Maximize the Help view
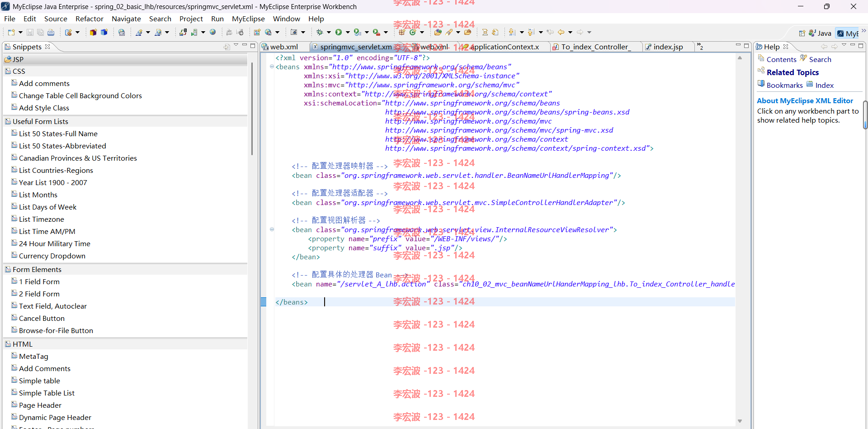The width and height of the screenshot is (868, 429). point(861,46)
